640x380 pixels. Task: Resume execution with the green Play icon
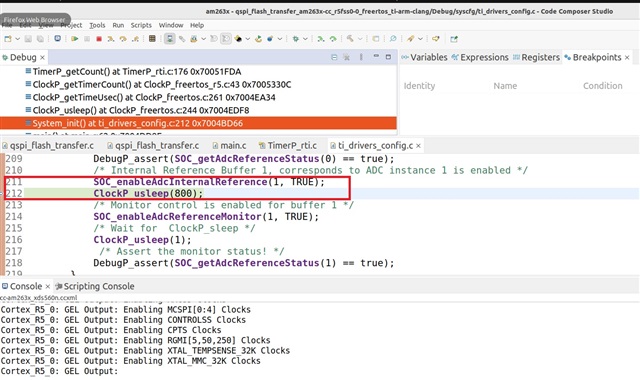click(75, 39)
